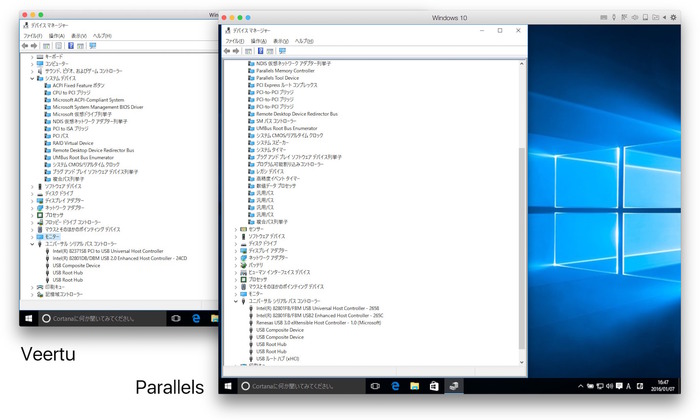700x420 pixels.
Task: Select Remote Desktop Device Redirector Bus in Parallels
Action: [x=296, y=114]
